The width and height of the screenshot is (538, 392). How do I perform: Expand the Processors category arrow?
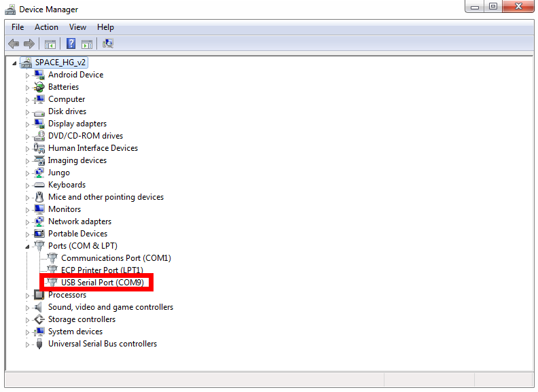tap(27, 296)
